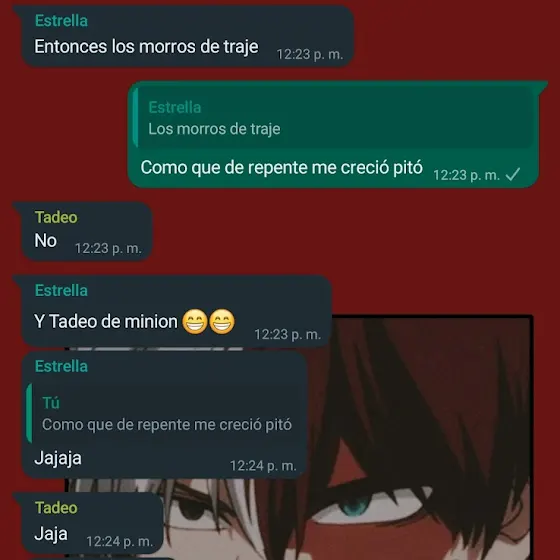Tap the grinning emoji in Estrella's minion message
560x560 pixels.
195,321
